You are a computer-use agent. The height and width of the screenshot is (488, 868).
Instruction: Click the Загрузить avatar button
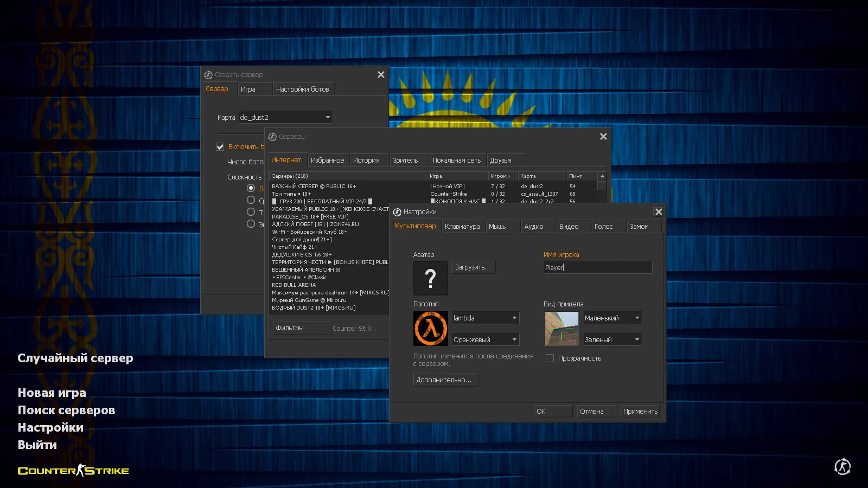tap(473, 267)
